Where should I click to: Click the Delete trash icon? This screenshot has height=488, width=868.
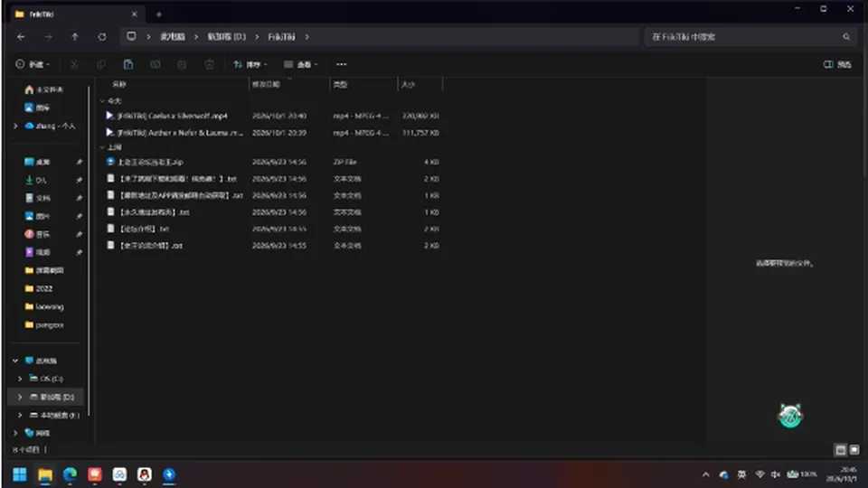(x=209, y=64)
